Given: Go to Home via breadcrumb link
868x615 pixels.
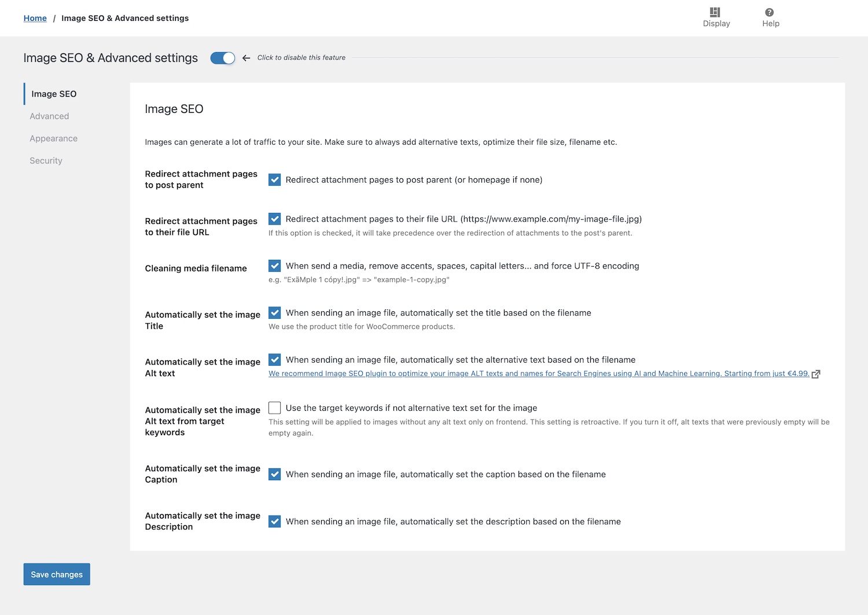Looking at the screenshot, I should [35, 18].
